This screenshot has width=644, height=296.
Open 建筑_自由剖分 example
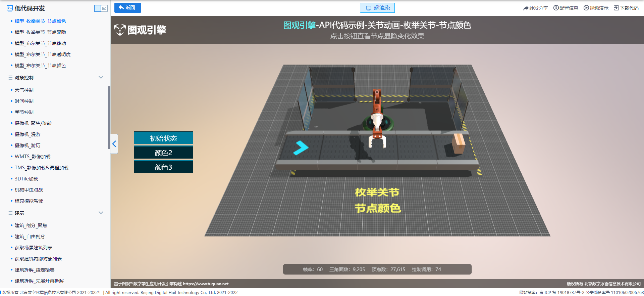30,237
